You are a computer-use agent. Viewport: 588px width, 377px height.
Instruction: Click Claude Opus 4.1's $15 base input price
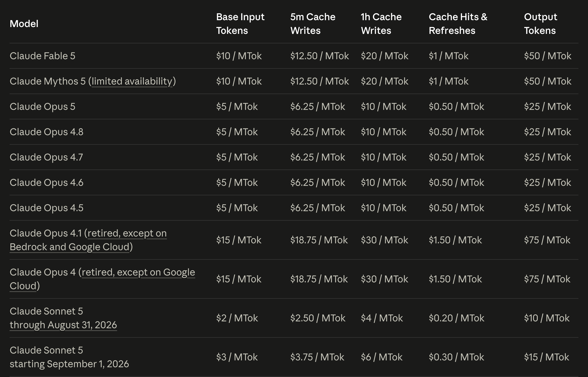click(239, 240)
